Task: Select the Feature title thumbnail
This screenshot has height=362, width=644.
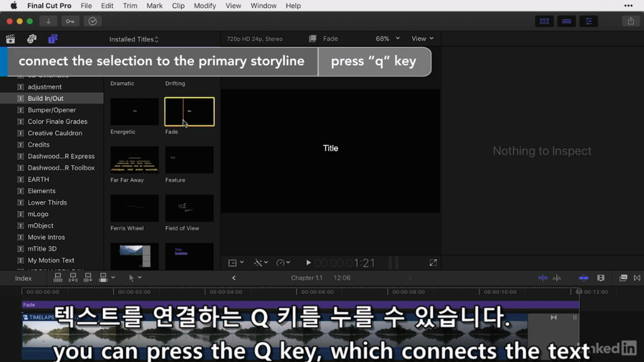Action: point(189,160)
